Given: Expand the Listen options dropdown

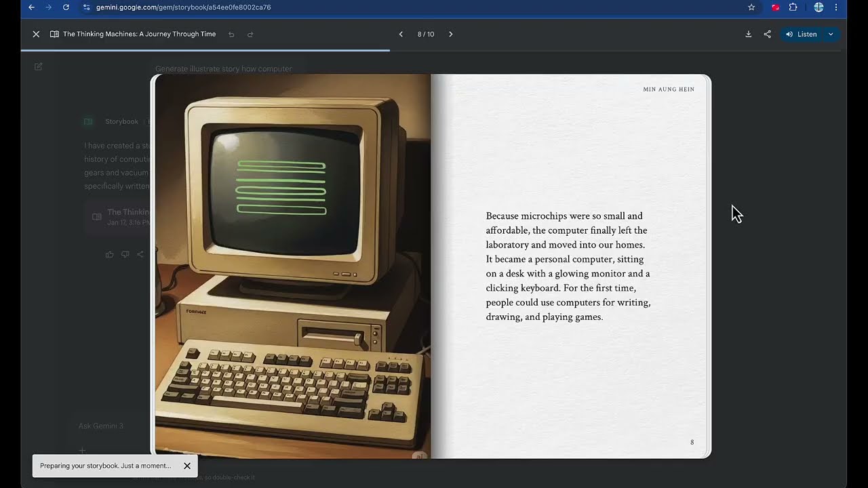Looking at the screenshot, I should (x=831, y=34).
